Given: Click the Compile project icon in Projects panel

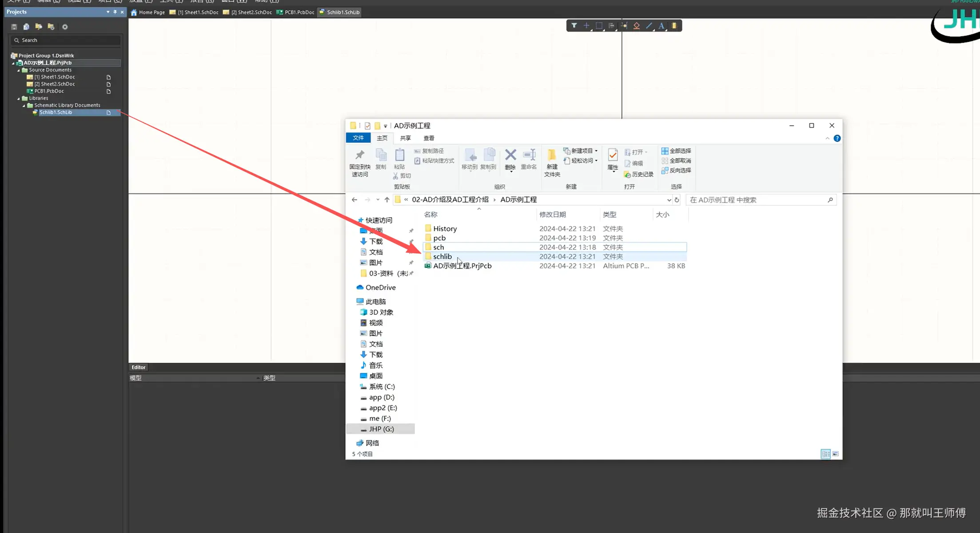Looking at the screenshot, I should pos(26,27).
